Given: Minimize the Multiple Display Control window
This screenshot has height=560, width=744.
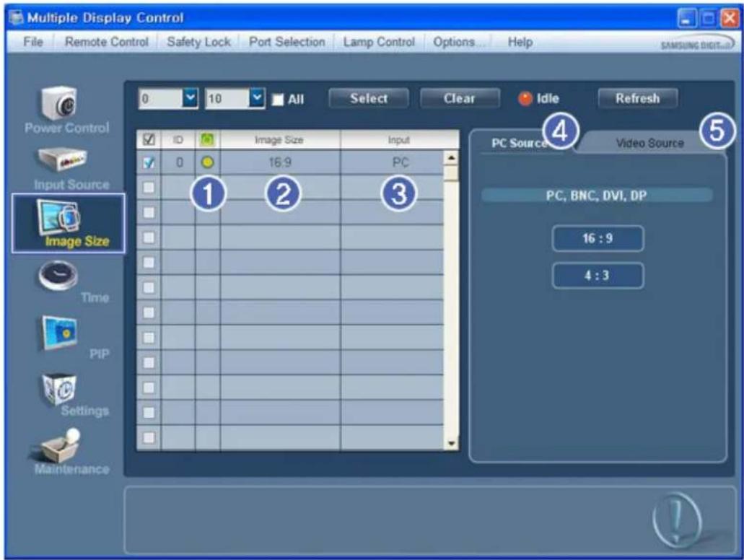Looking at the screenshot, I should pyautogui.click(x=686, y=19).
